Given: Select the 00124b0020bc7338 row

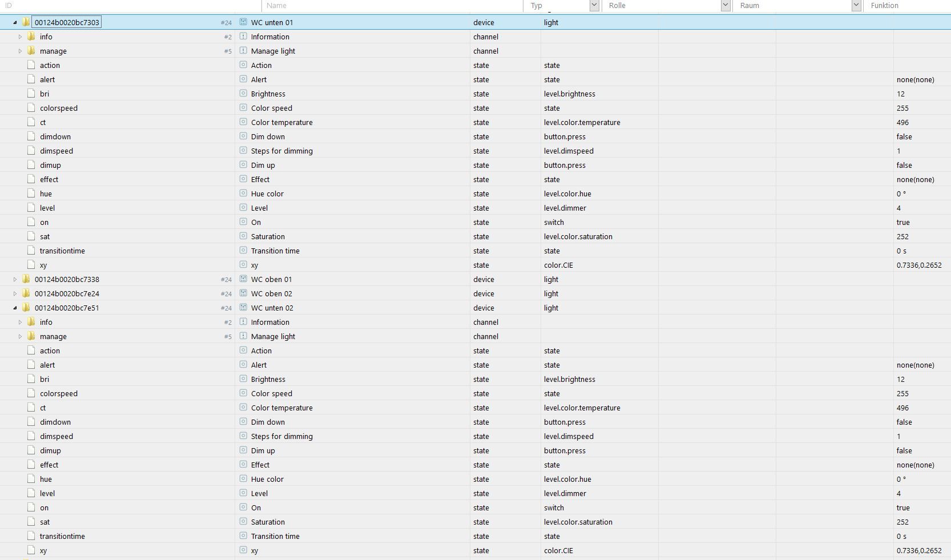Looking at the screenshot, I should click(475, 279).
